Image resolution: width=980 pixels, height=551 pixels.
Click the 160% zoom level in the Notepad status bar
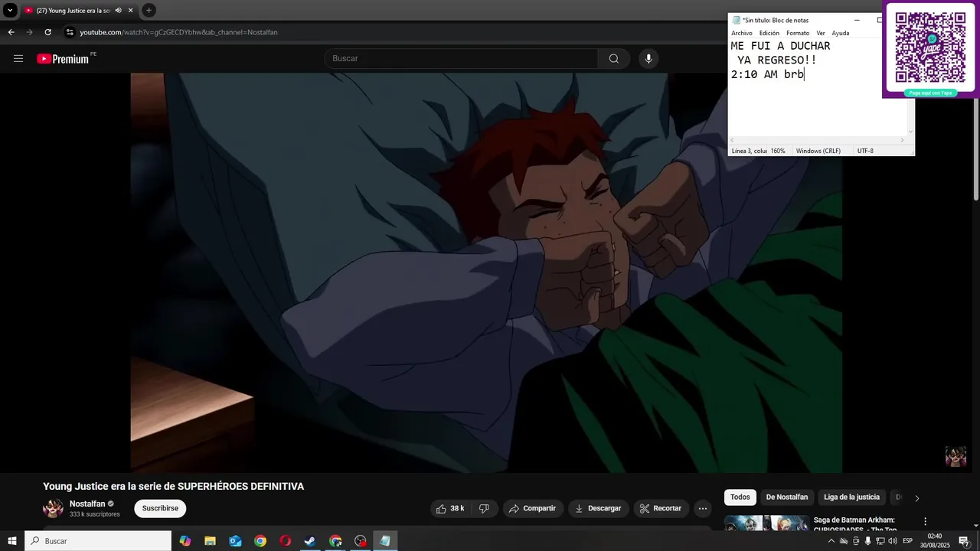point(778,151)
